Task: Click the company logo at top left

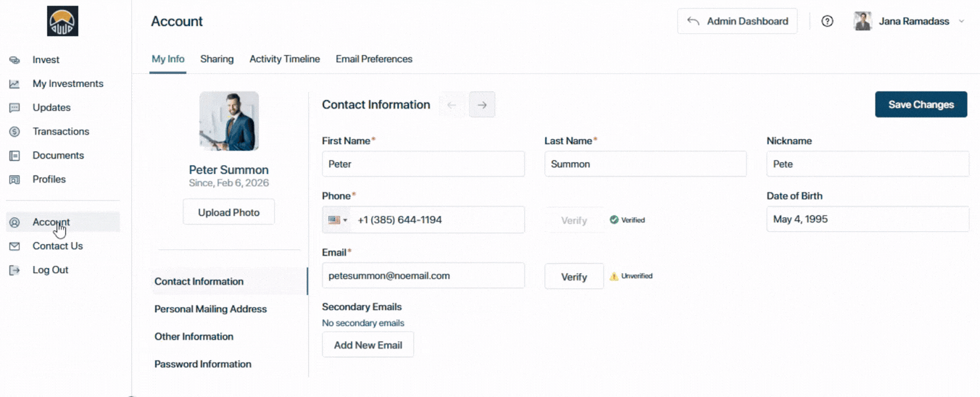Action: [62, 22]
